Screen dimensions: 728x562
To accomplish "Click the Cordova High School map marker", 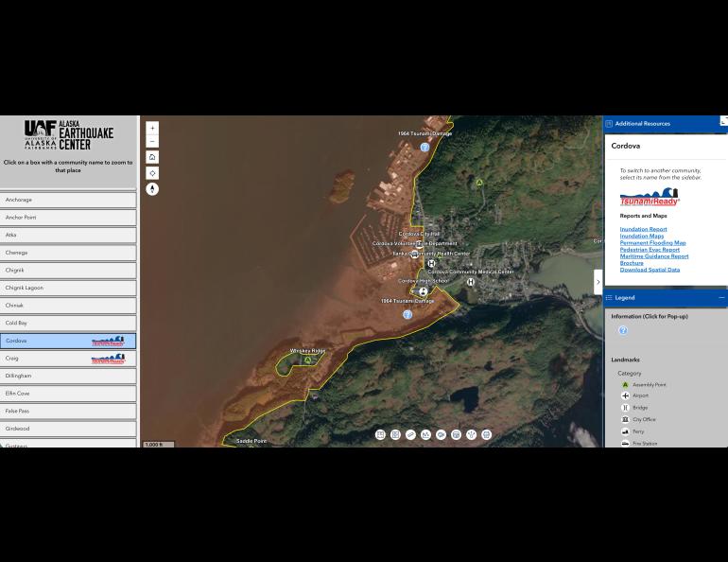I will point(423,291).
